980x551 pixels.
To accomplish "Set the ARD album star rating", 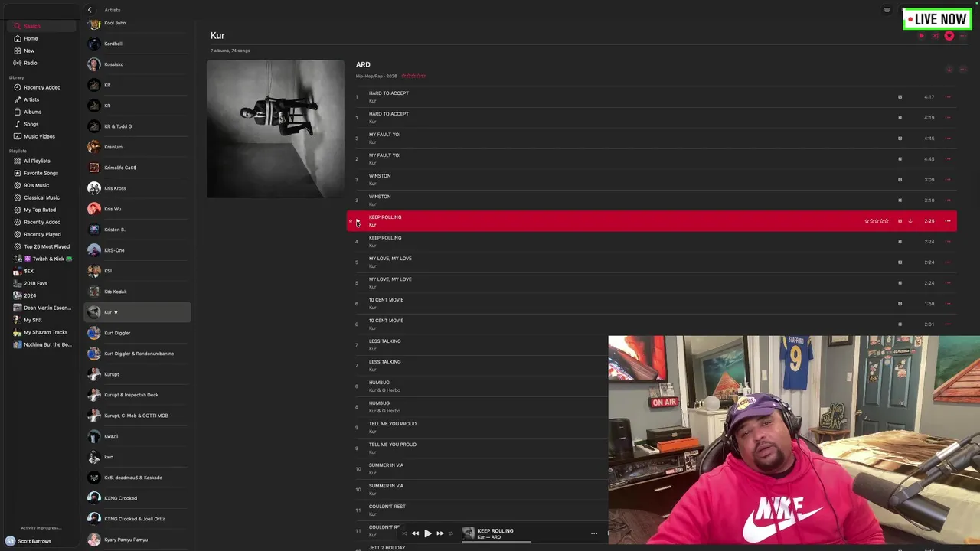I will 413,77.
